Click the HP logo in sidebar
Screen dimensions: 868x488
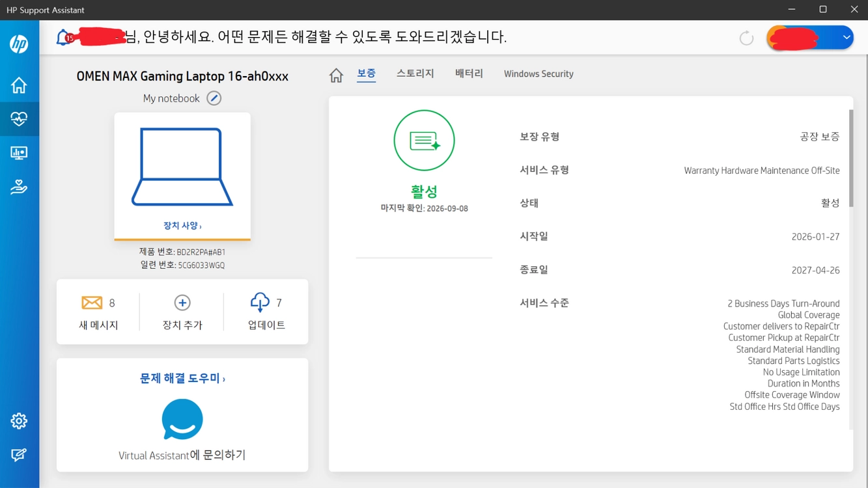(19, 44)
